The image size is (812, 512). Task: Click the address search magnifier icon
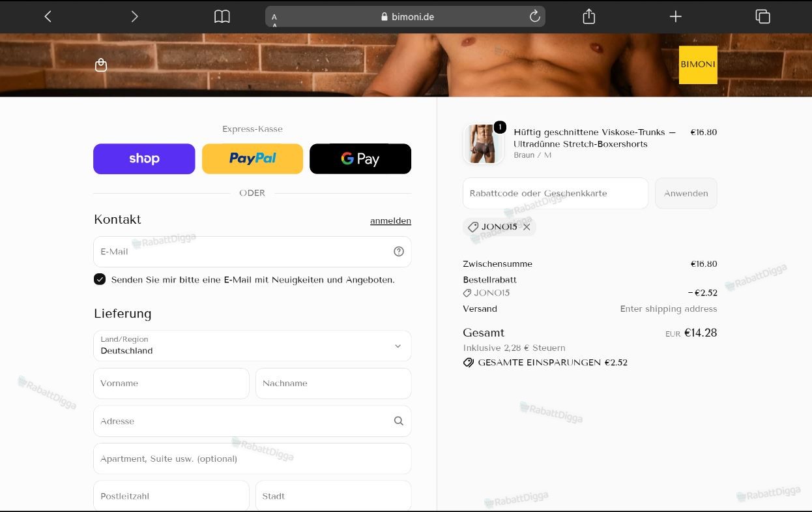(399, 421)
